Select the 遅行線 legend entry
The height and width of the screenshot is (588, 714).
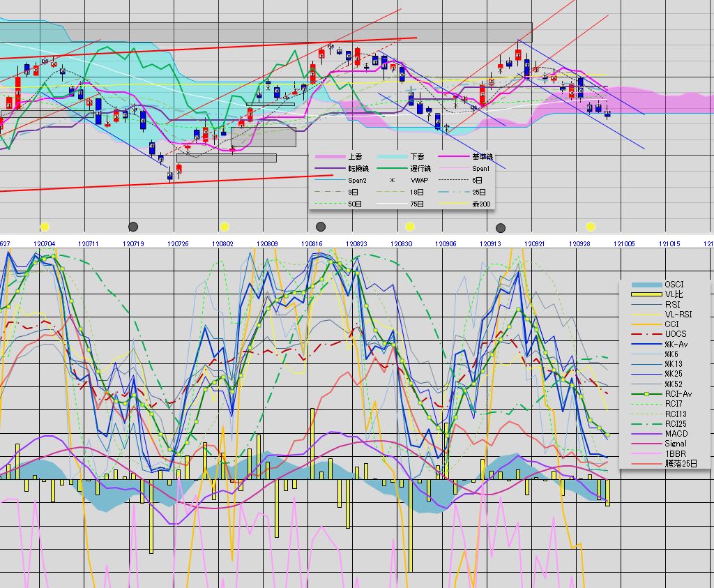420,169
